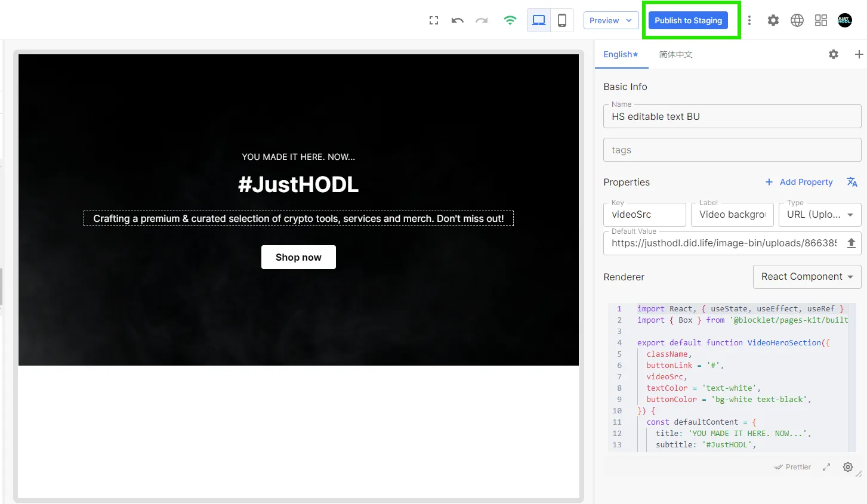This screenshot has width=867, height=504.
Task: Open settings gear in top toolbar
Action: pos(773,20)
